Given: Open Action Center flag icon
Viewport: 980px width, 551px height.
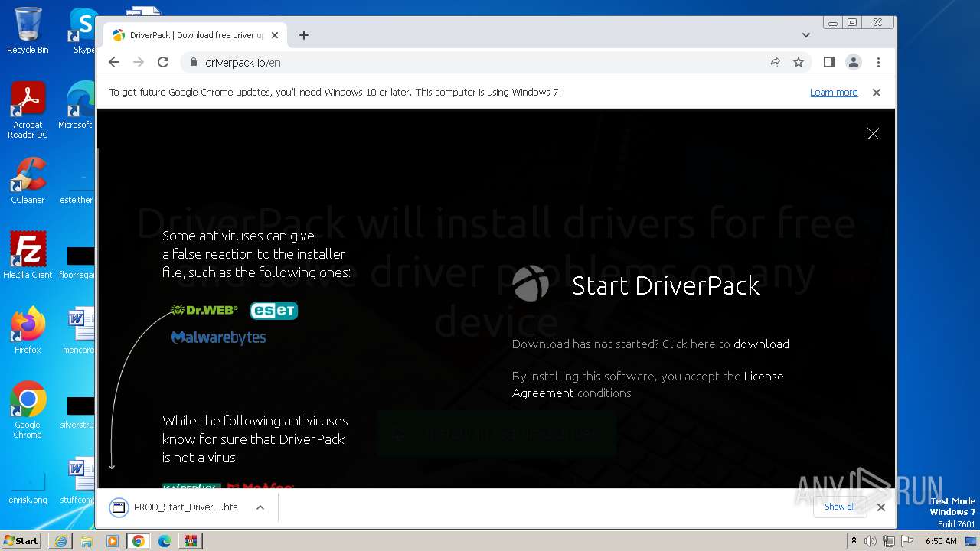Looking at the screenshot, I should point(908,541).
